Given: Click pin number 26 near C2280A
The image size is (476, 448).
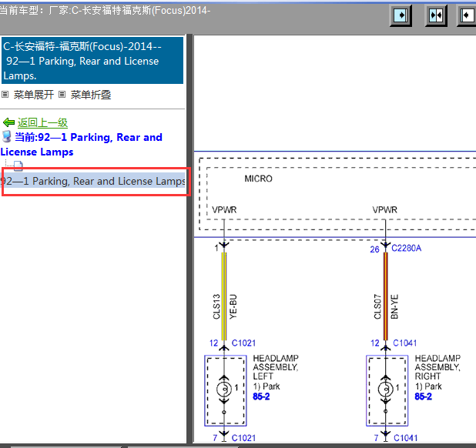Looking at the screenshot, I should pos(374,249).
